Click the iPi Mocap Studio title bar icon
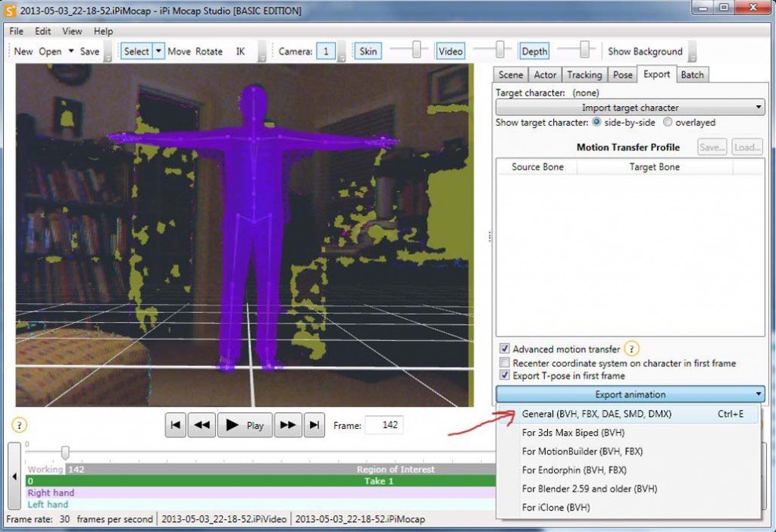Viewport: 776px width, 532px height. [x=10, y=11]
